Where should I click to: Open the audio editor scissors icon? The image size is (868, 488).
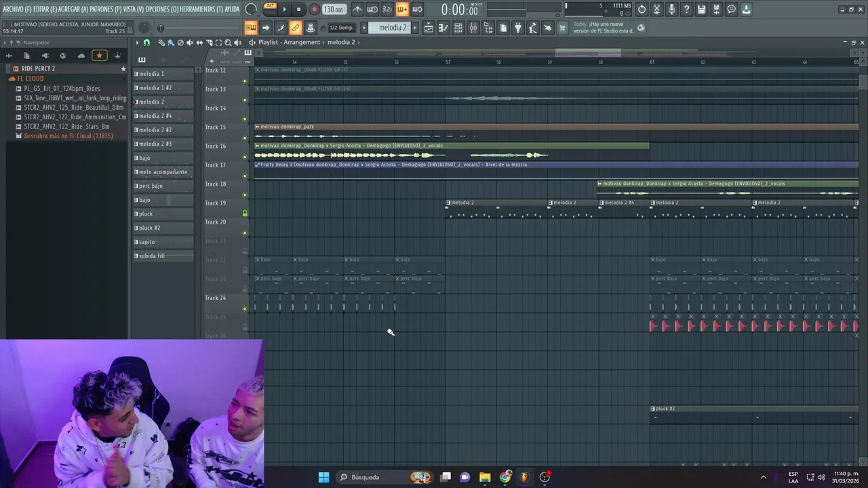(657, 9)
